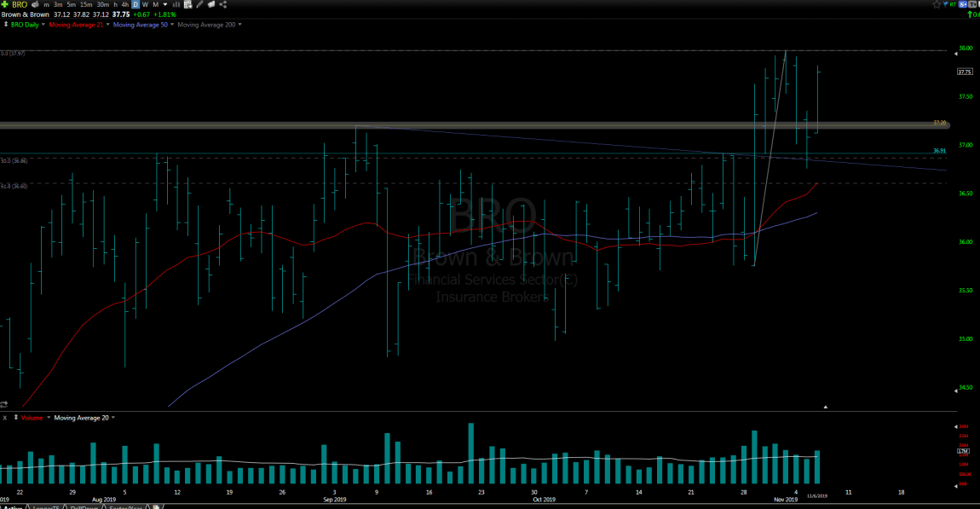Click the triangle marker near 38.00 on scale

(x=955, y=55)
